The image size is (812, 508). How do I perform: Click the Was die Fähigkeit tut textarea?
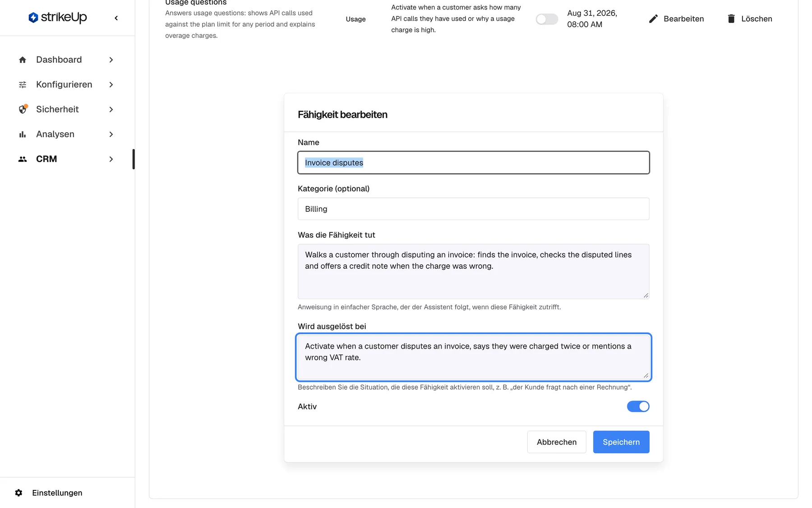(x=473, y=271)
